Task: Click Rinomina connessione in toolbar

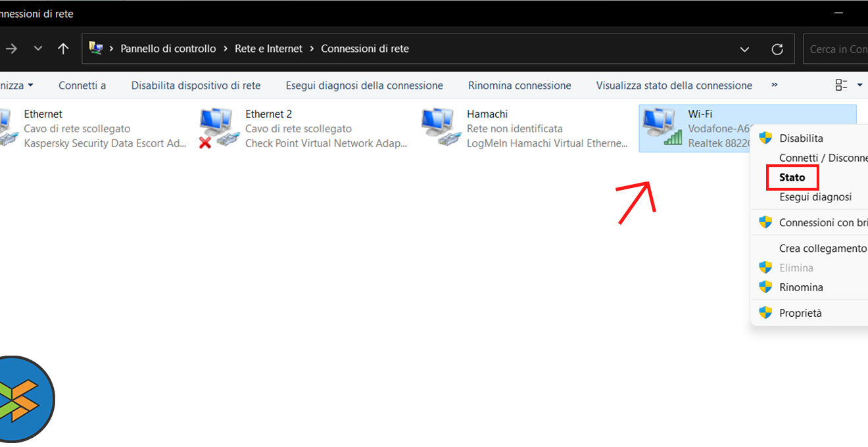Action: (x=519, y=85)
